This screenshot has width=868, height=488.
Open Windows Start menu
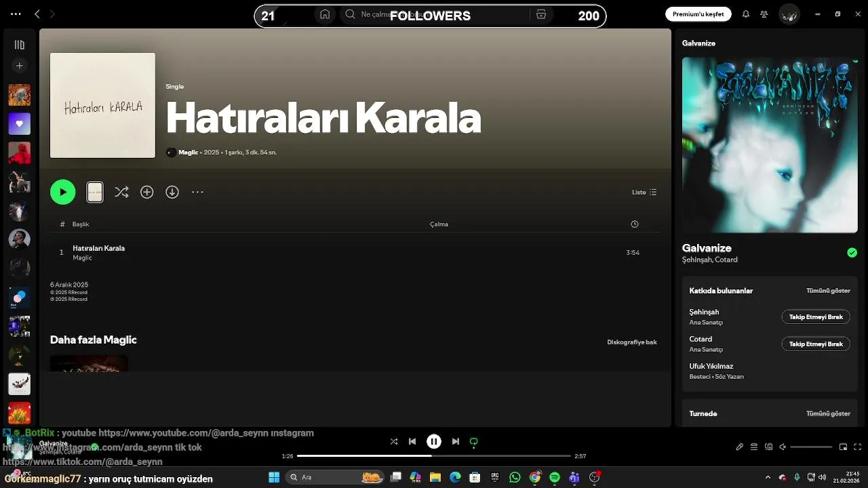274,477
